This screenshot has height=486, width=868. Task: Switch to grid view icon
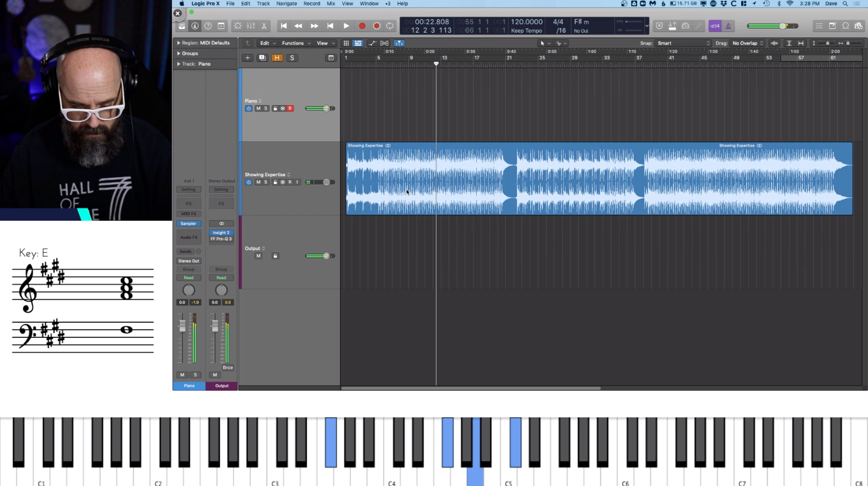click(346, 44)
